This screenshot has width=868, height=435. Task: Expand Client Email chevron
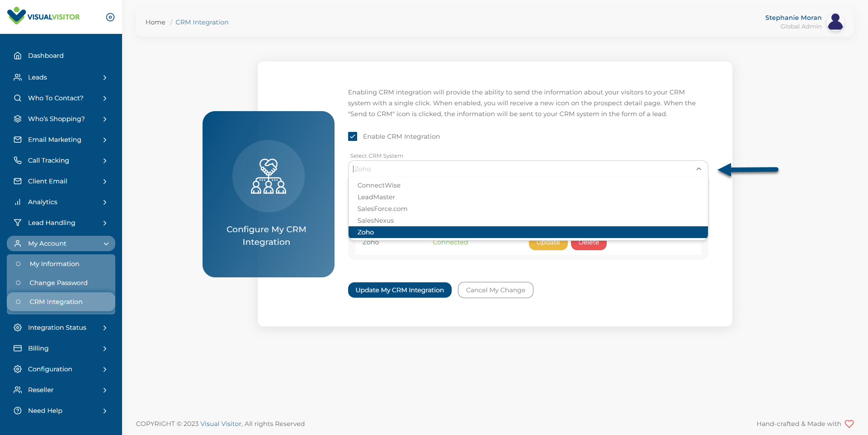(x=105, y=182)
